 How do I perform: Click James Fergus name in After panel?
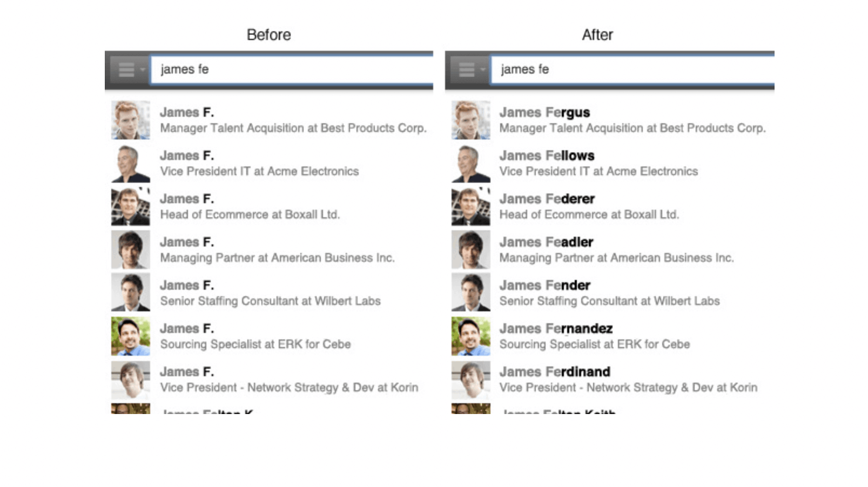[544, 112]
